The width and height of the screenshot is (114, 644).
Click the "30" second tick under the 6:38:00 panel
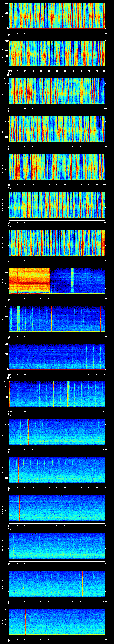[57, 298]
